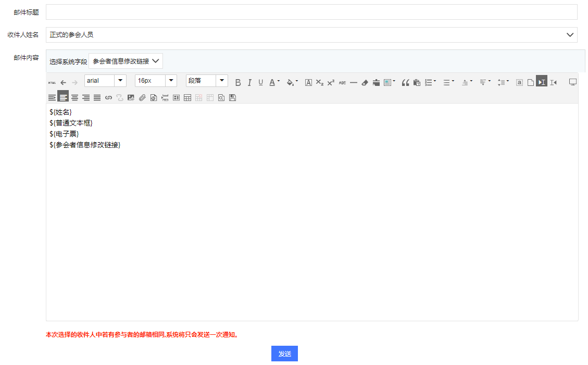Toggle underline formatting

click(x=260, y=82)
